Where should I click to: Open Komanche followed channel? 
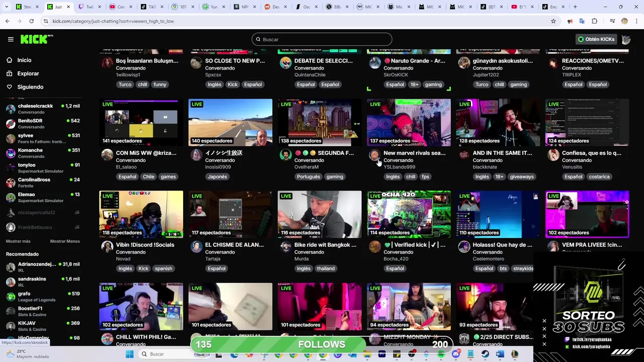tap(43, 153)
